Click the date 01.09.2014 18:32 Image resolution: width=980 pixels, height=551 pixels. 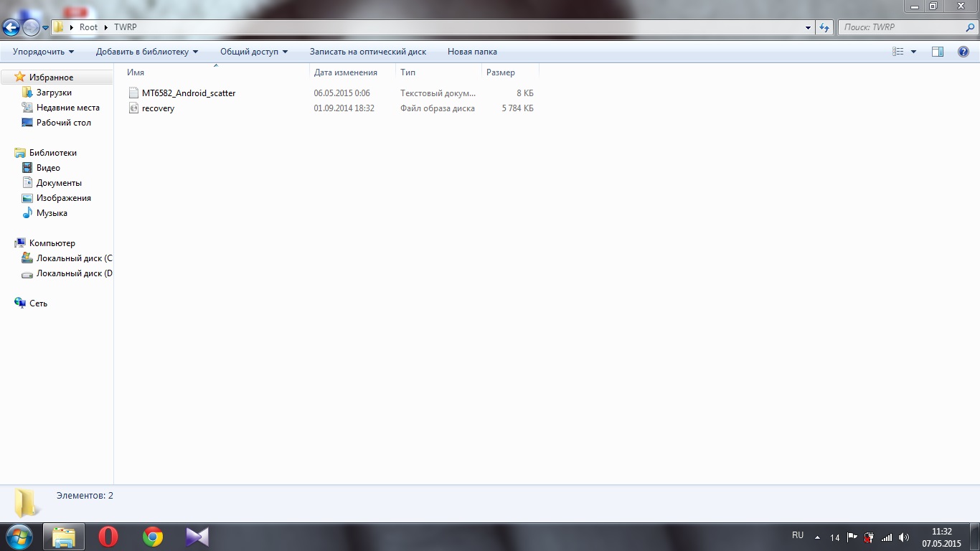tap(344, 108)
